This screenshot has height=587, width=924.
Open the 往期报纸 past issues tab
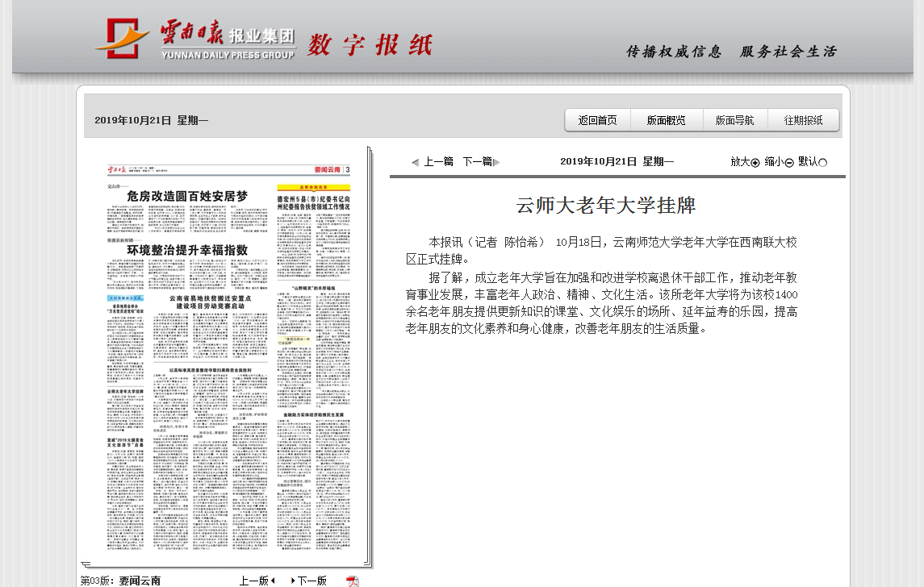(803, 120)
